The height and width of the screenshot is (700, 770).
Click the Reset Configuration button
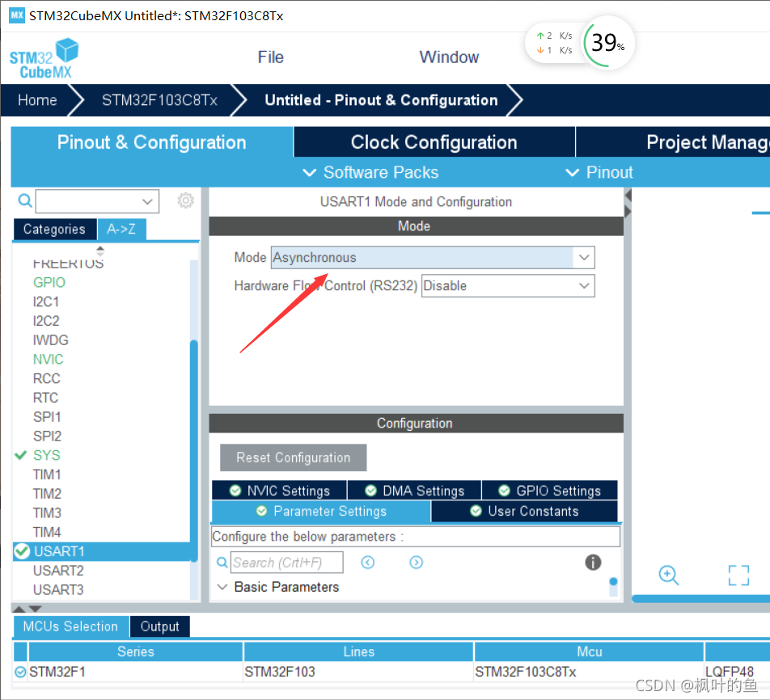293,458
